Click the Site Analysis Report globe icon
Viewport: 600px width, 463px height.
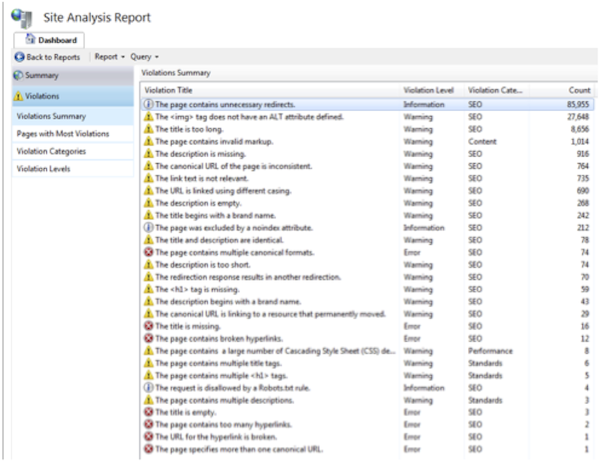22,19
